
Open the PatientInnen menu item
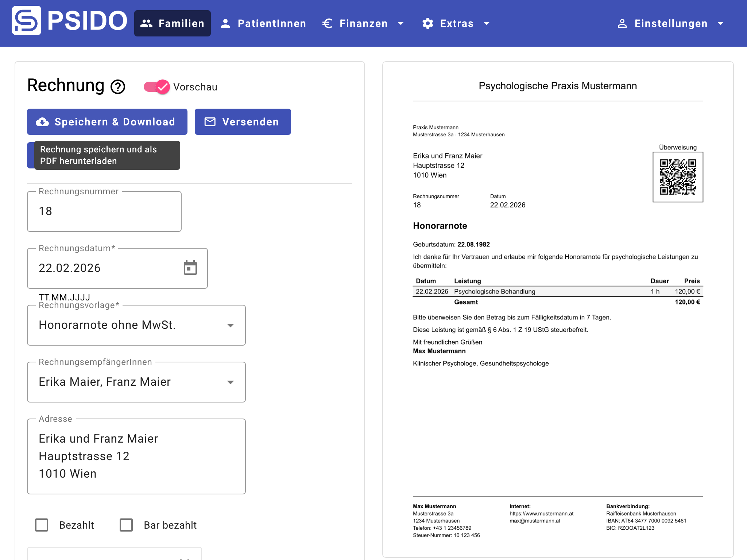[263, 23]
